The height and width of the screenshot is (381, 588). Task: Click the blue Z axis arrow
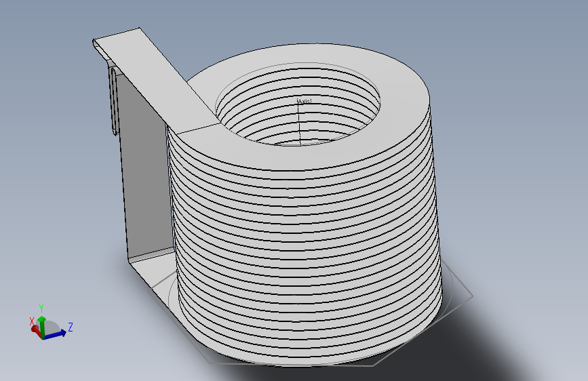[x=56, y=334]
